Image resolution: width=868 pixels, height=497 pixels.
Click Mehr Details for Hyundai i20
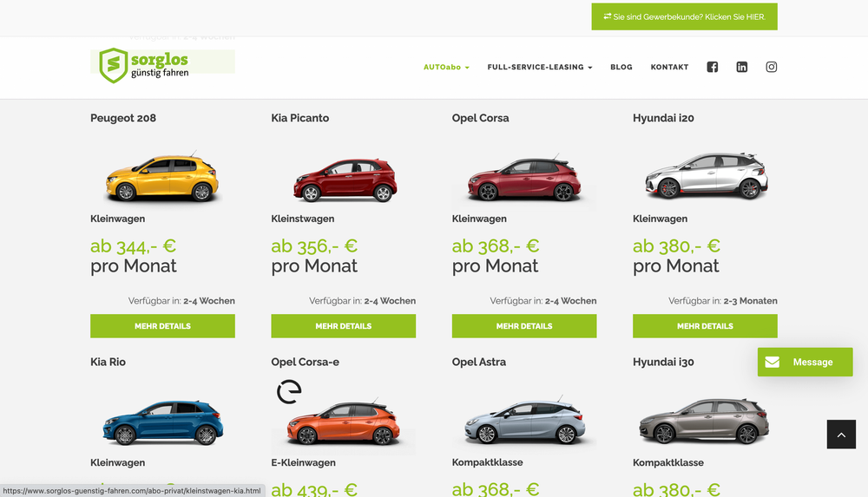tap(705, 326)
